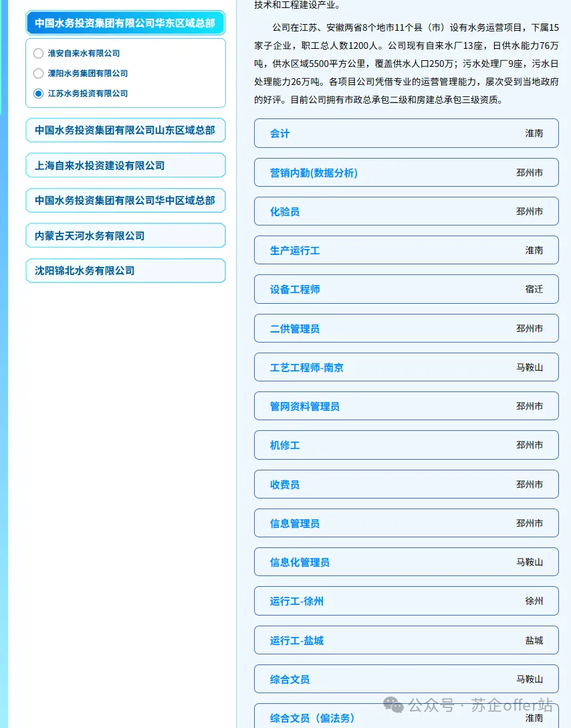Expand 中国水务投资集团有限公司华中区域总部
Screen dimensions: 571x728
coord(125,201)
